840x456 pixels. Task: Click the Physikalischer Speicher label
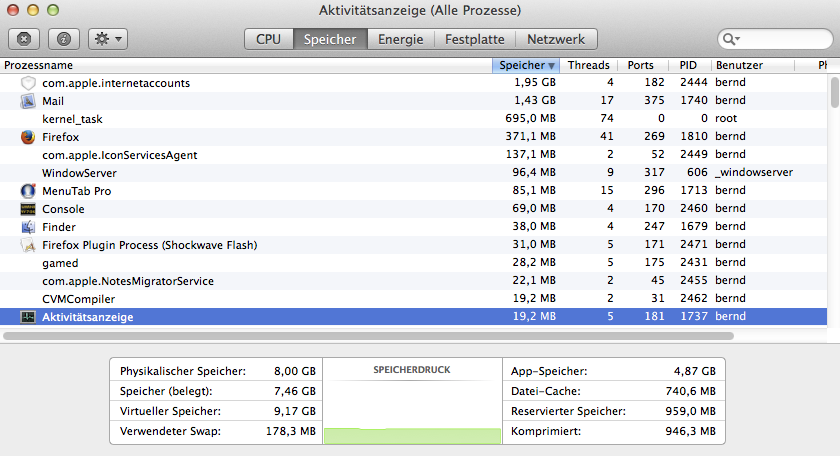coord(183,371)
